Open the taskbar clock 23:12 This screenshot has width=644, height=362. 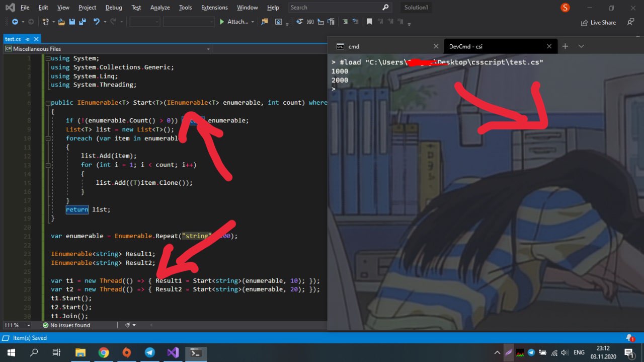(x=604, y=352)
